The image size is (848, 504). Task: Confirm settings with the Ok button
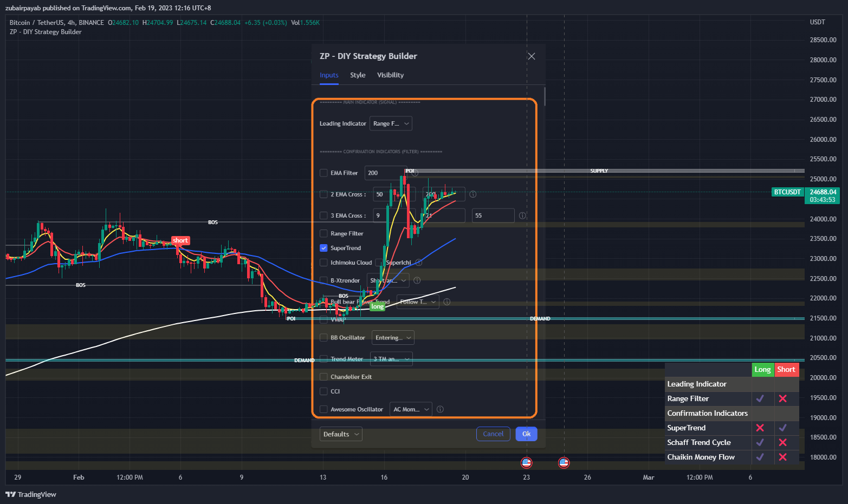526,434
